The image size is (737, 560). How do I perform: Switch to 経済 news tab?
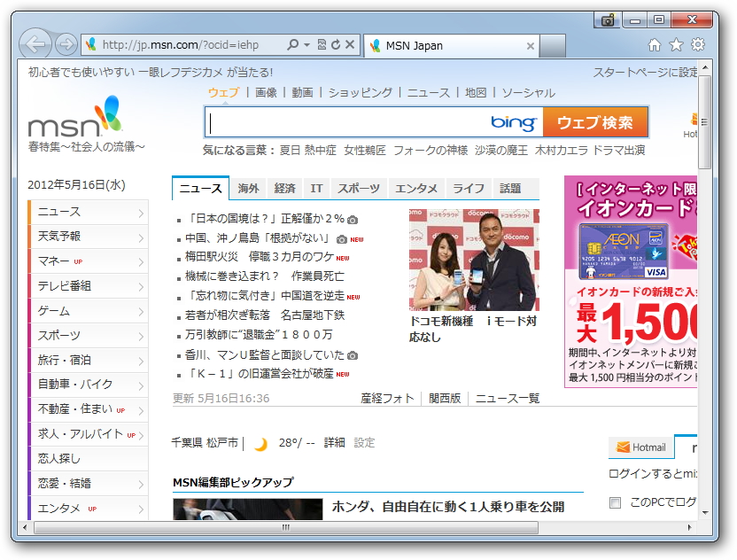click(285, 189)
